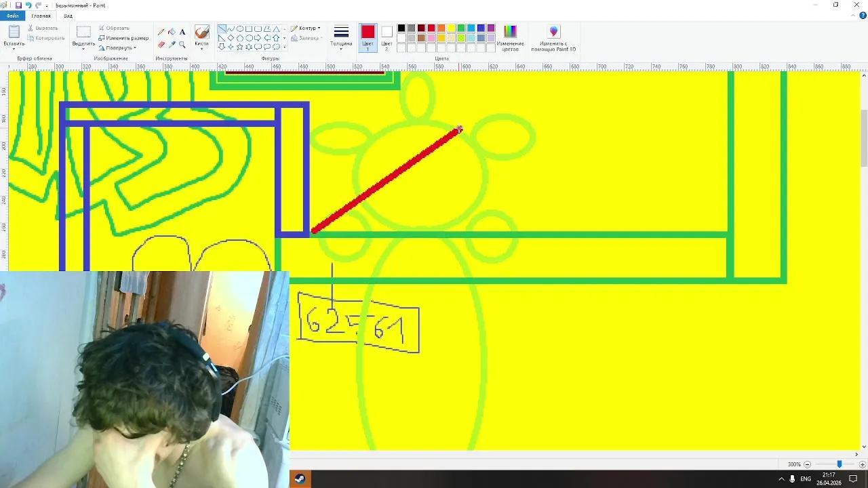The height and width of the screenshot is (488, 868).
Task: Click the zoom slider handle
Action: (840, 464)
